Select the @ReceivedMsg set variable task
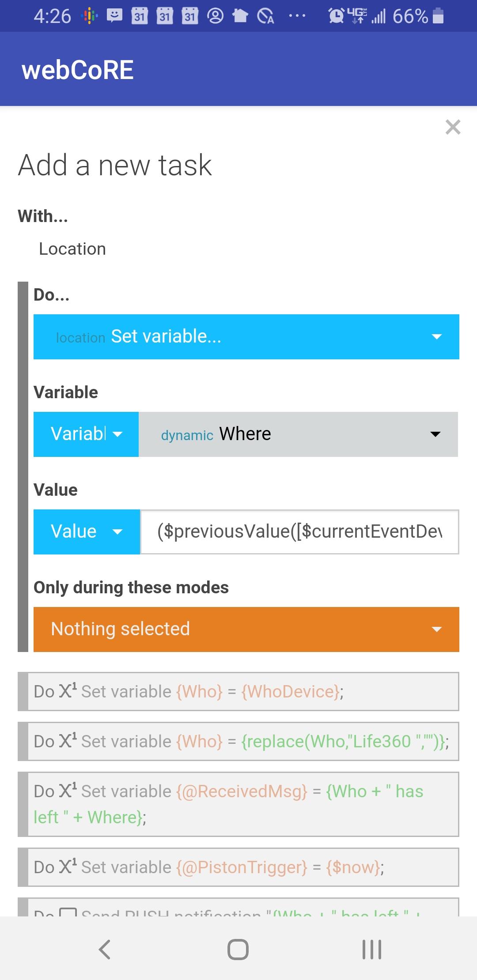 (238, 804)
